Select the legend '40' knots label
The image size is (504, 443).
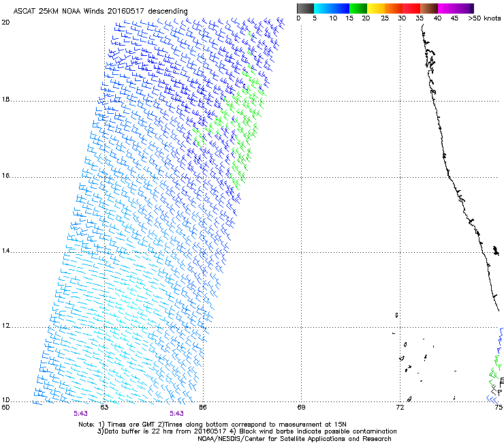tap(437, 18)
